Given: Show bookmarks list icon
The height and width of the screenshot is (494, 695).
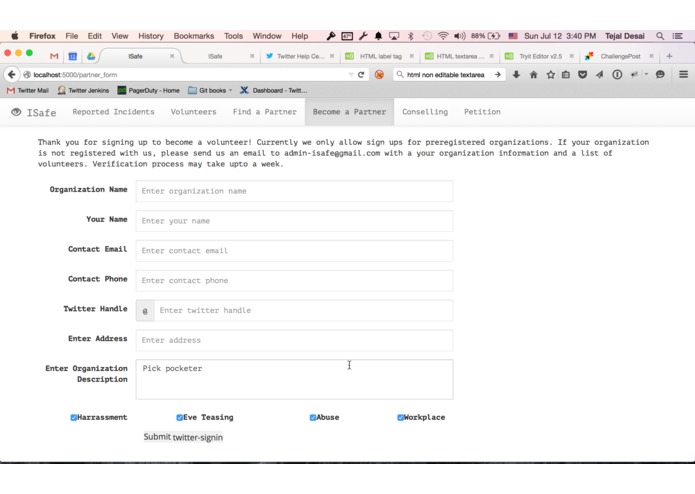Looking at the screenshot, I should click(566, 74).
